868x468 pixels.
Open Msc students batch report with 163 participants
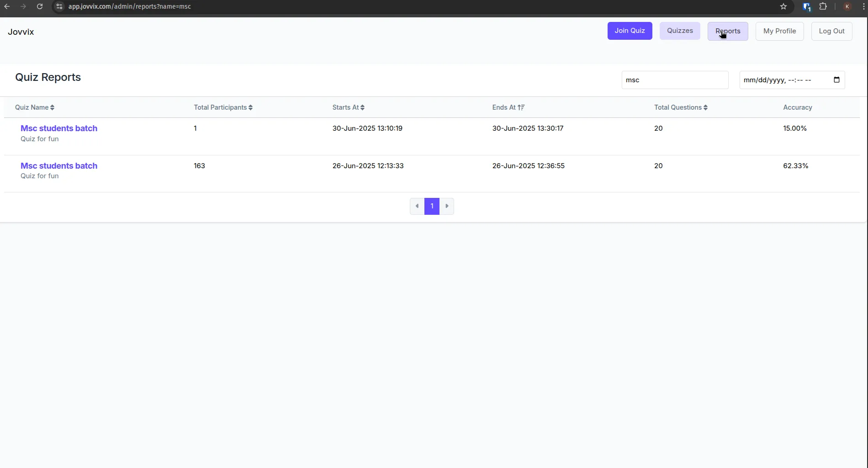(x=59, y=166)
